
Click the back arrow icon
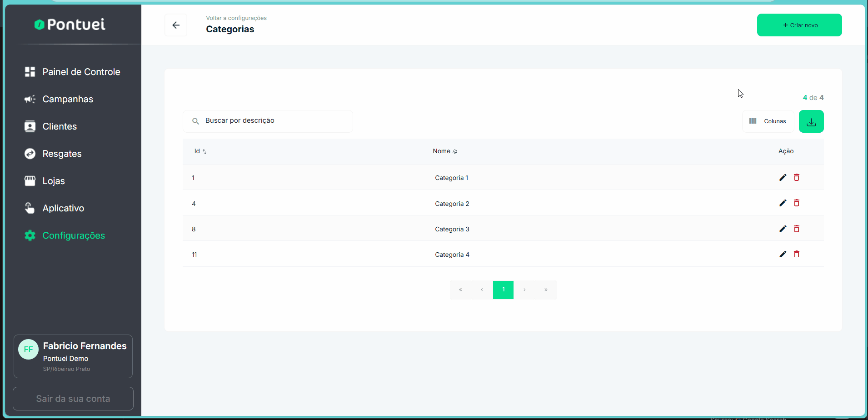coord(176,25)
